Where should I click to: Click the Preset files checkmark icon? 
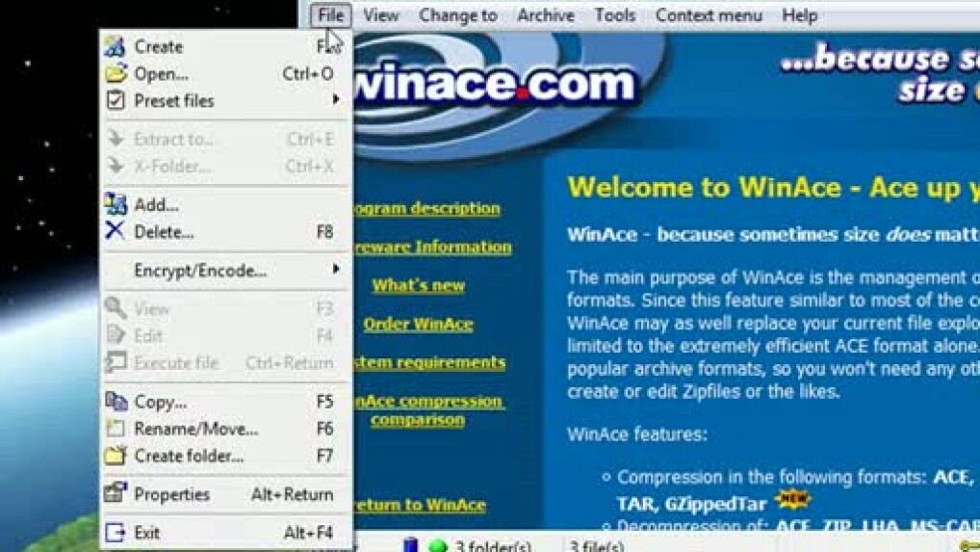coord(116,101)
